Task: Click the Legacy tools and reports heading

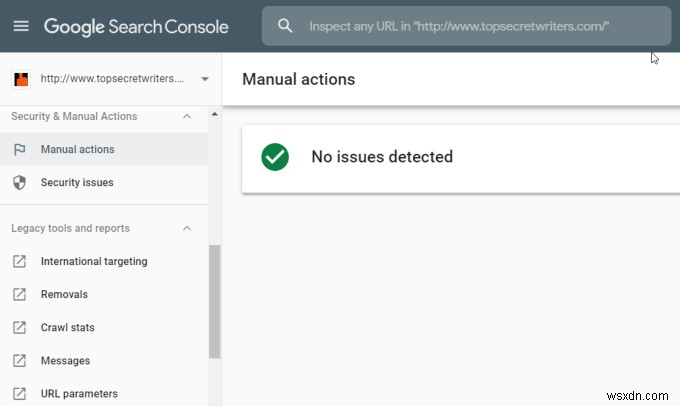Action: 70,228
